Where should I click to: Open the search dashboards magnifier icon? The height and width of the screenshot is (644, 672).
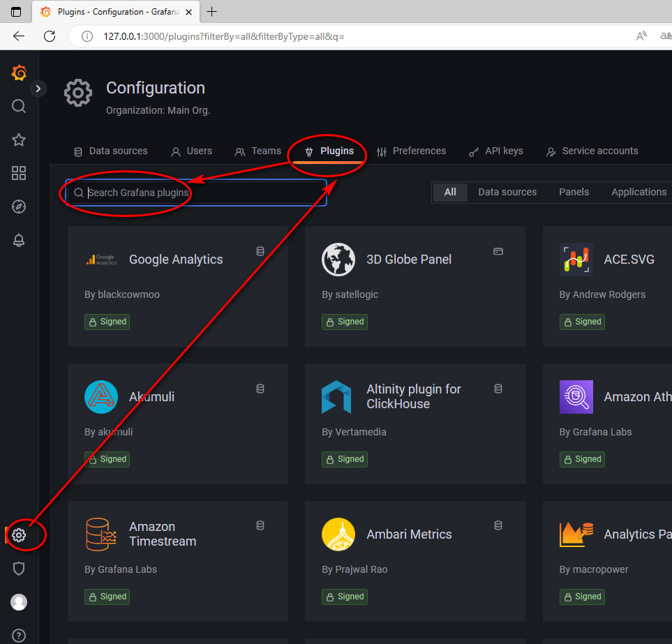[19, 106]
